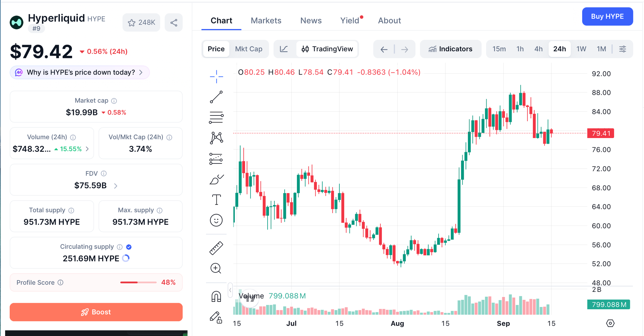644x336 pixels.
Task: Click the Profile Score progress bar
Action: [x=138, y=282]
